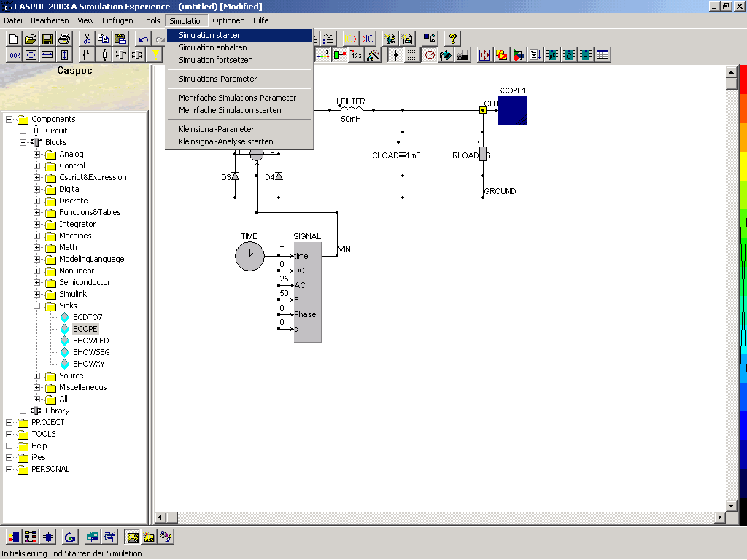Click the paint bucket fill icon
The width and height of the screenshot is (747, 560).
(x=446, y=55)
